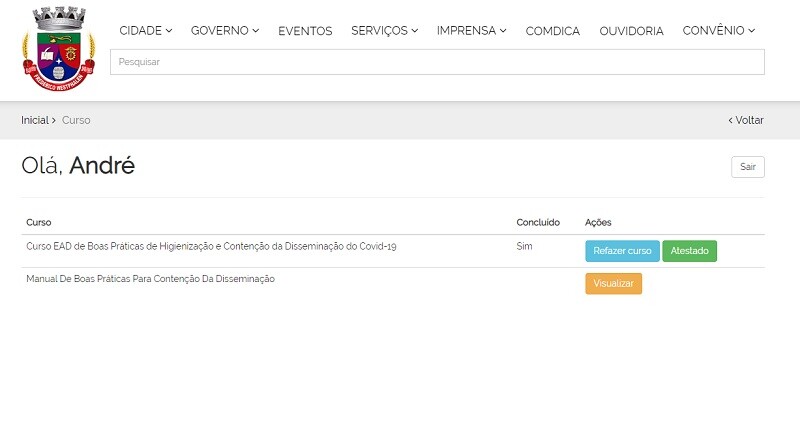The image size is (800, 428).
Task: Expand the IMPRENSA dropdown menu
Action: tap(471, 31)
